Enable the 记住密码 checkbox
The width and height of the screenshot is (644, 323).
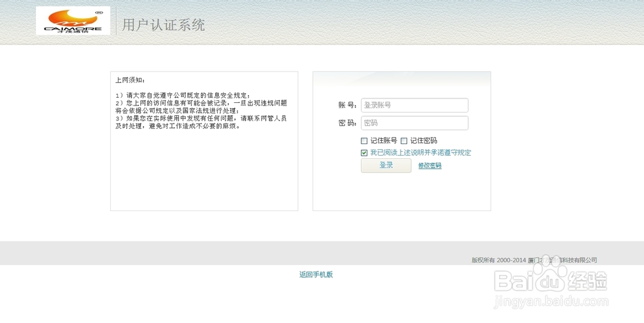pos(404,141)
